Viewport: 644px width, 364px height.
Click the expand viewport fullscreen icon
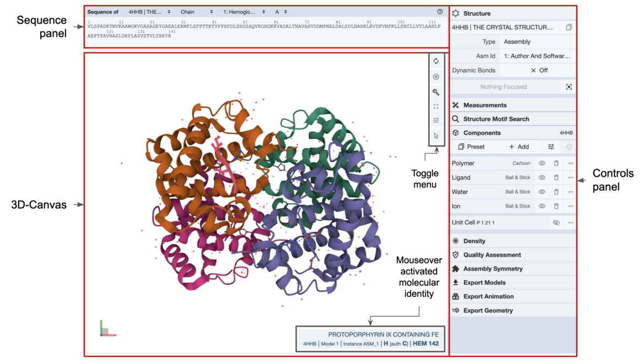436,106
